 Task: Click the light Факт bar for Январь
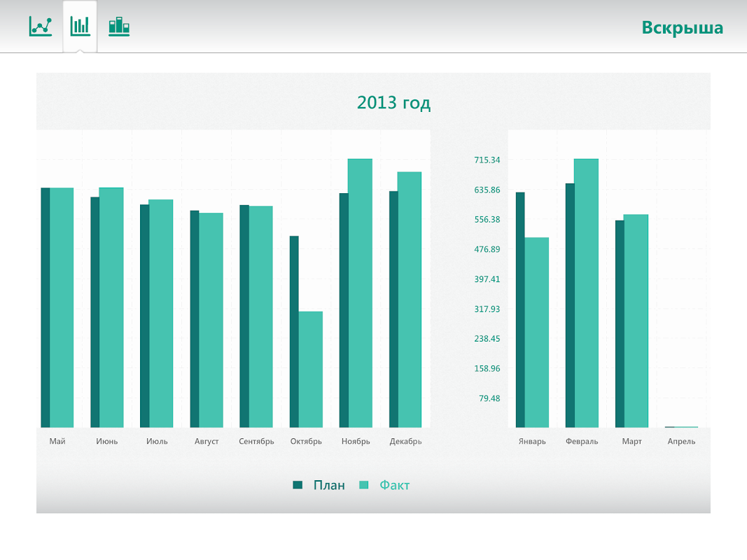click(x=537, y=332)
